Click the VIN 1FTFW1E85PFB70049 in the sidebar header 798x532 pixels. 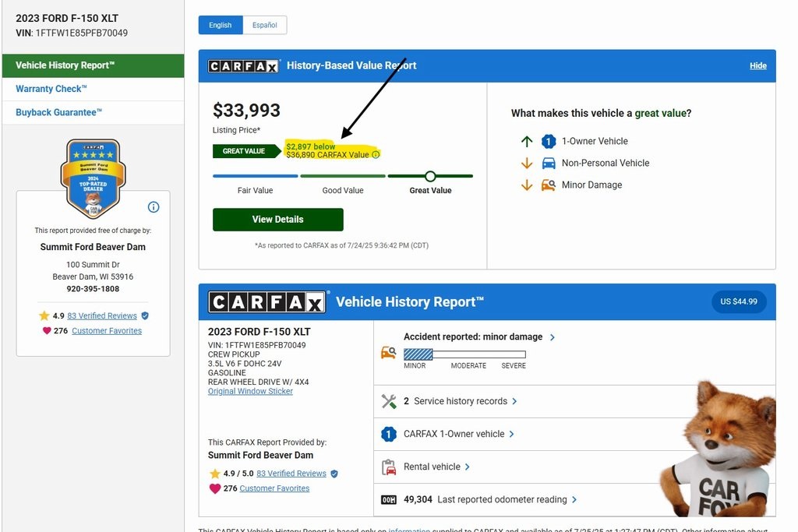tap(72, 33)
